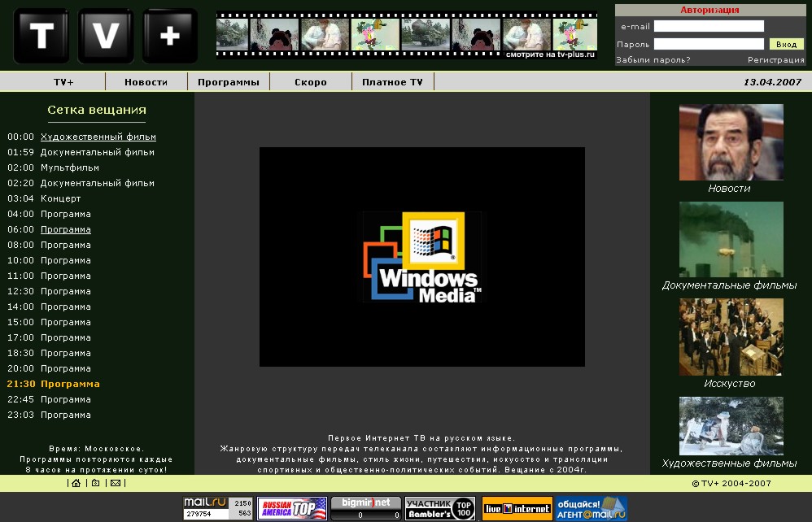
Task: Open the Агент mail.ru banner
Action: pos(591,508)
